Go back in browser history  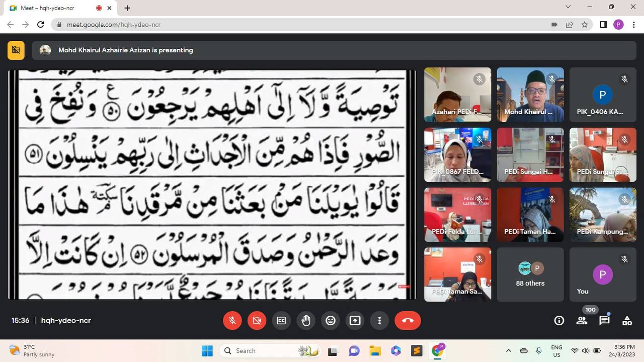tap(11, 25)
